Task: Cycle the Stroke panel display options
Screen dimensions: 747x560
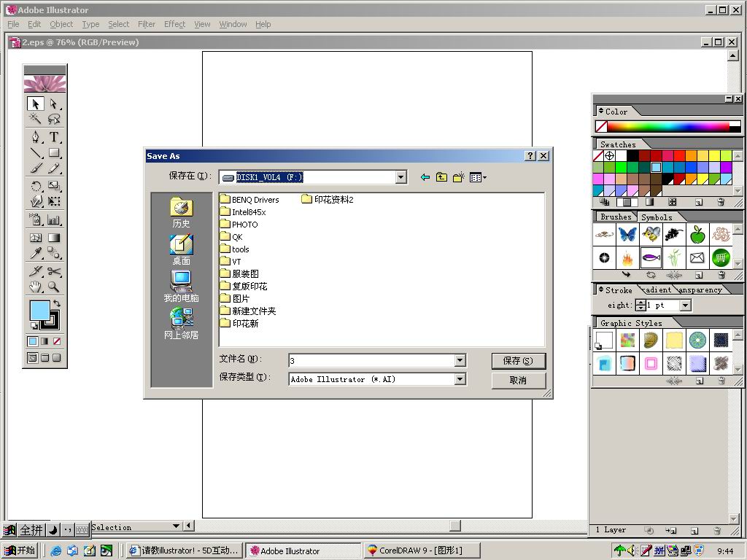Action: [x=601, y=289]
